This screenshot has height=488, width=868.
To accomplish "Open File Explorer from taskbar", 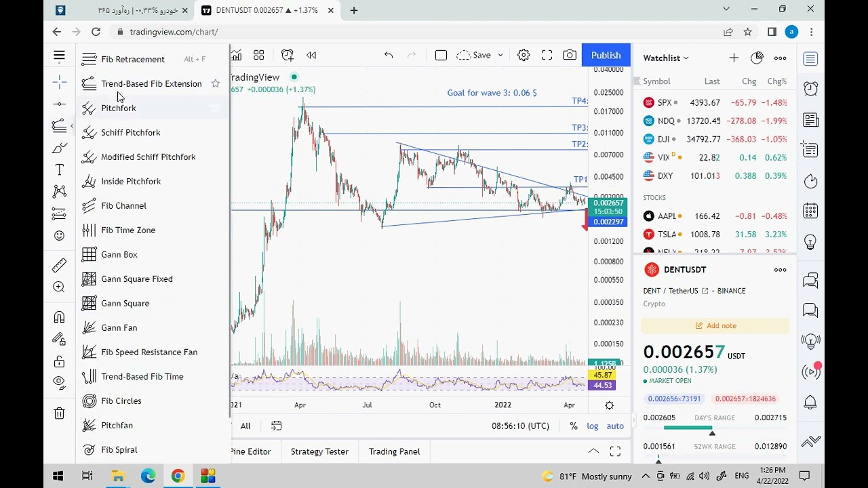I will tap(118, 476).
